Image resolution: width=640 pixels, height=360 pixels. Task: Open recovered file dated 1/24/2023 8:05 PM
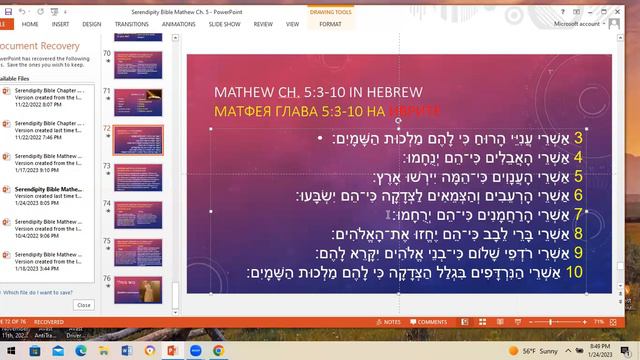click(47, 196)
